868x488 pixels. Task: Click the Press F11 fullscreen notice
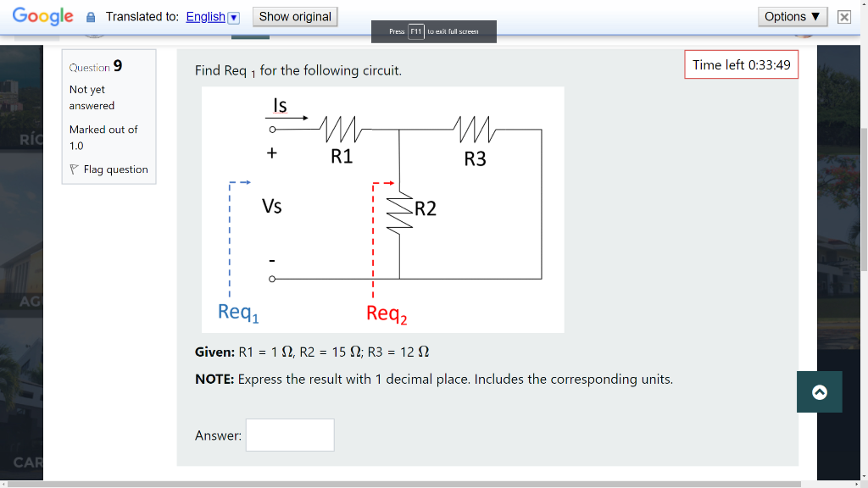click(434, 30)
